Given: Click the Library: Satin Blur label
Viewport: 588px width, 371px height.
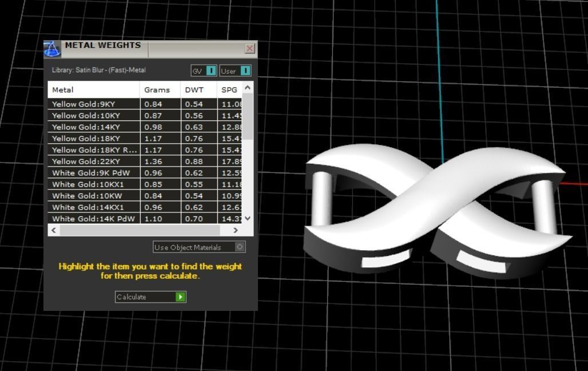Looking at the screenshot, I should 99,70.
